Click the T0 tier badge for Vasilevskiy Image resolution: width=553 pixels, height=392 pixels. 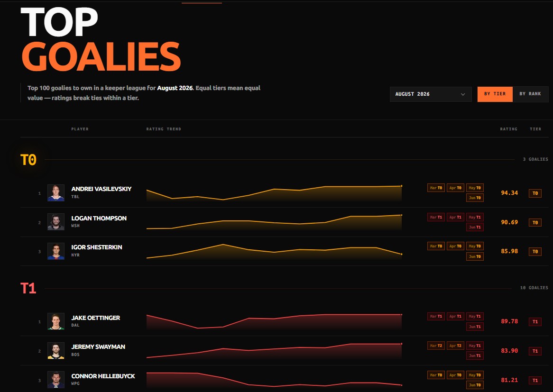535,193
